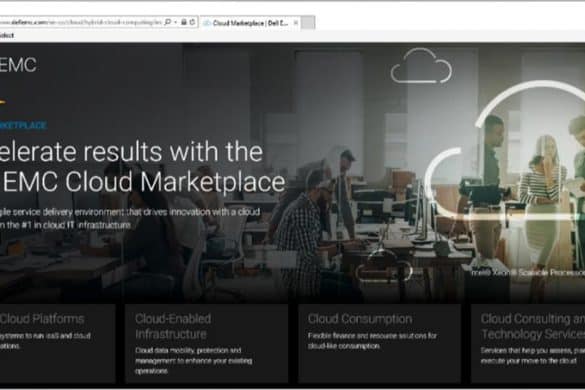Click the 'Select' item in the toolbar row

[7, 35]
